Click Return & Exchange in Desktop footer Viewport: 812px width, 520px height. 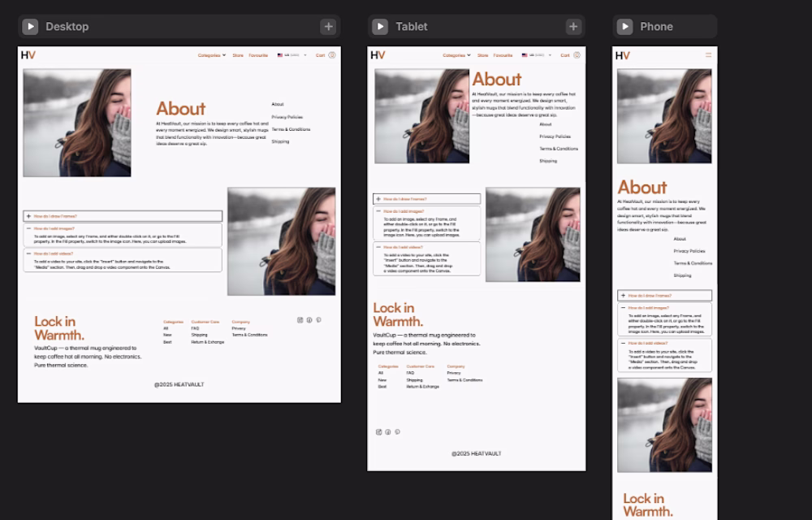(208, 342)
